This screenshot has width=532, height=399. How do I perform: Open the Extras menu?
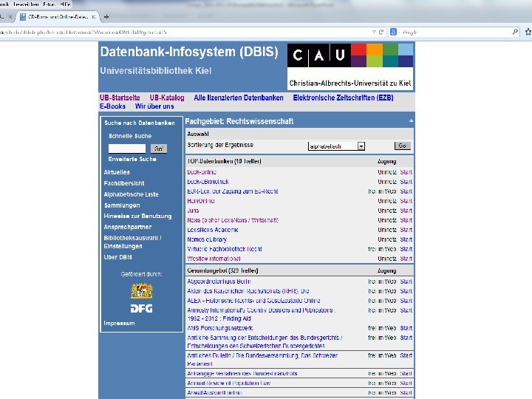50,4
